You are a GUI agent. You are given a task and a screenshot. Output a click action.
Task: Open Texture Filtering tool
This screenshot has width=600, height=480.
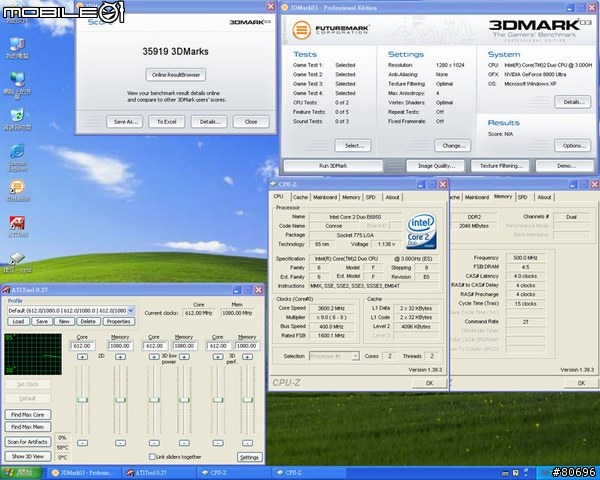501,166
